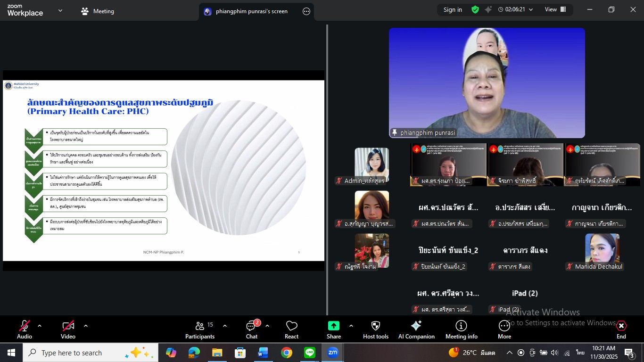The width and height of the screenshot is (644, 362).
Task: Open the View layout menu
Action: click(x=555, y=9)
